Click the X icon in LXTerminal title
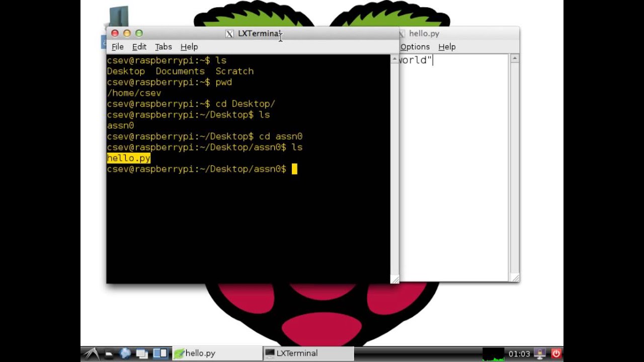 tap(229, 34)
